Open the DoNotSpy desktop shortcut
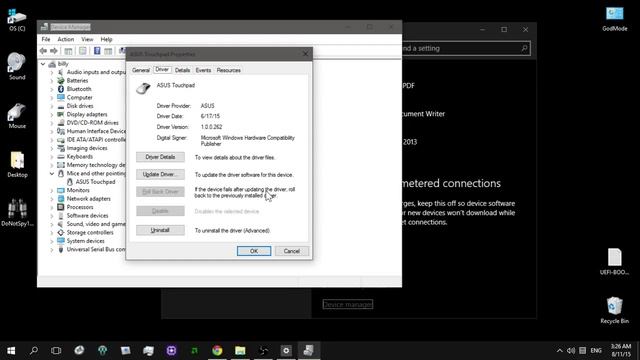 (17, 213)
